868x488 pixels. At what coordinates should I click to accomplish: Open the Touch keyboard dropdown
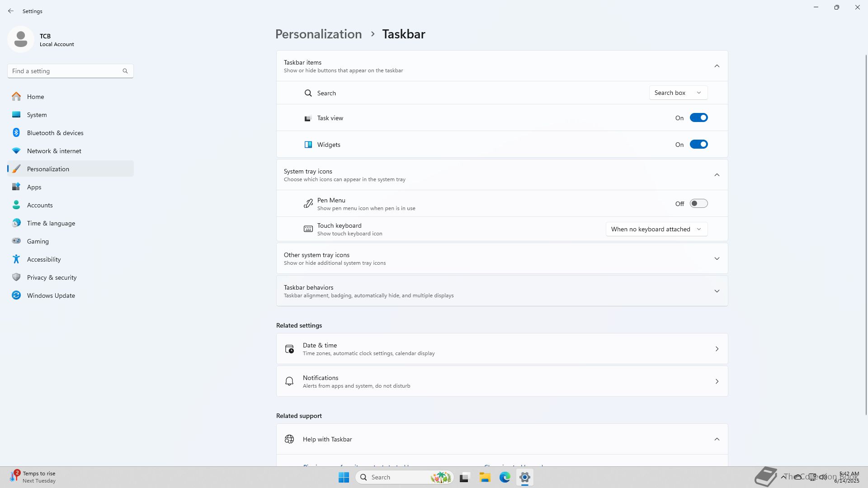(656, 229)
